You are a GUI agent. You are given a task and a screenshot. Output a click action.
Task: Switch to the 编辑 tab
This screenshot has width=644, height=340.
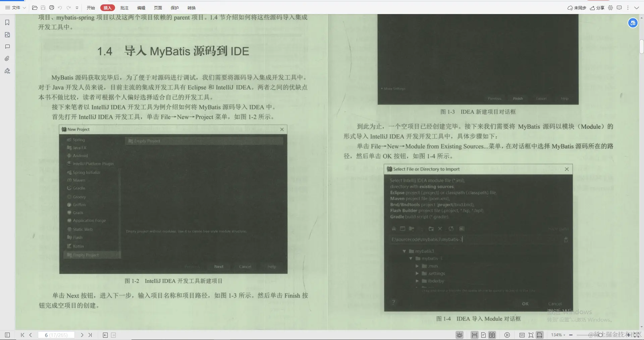(141, 8)
